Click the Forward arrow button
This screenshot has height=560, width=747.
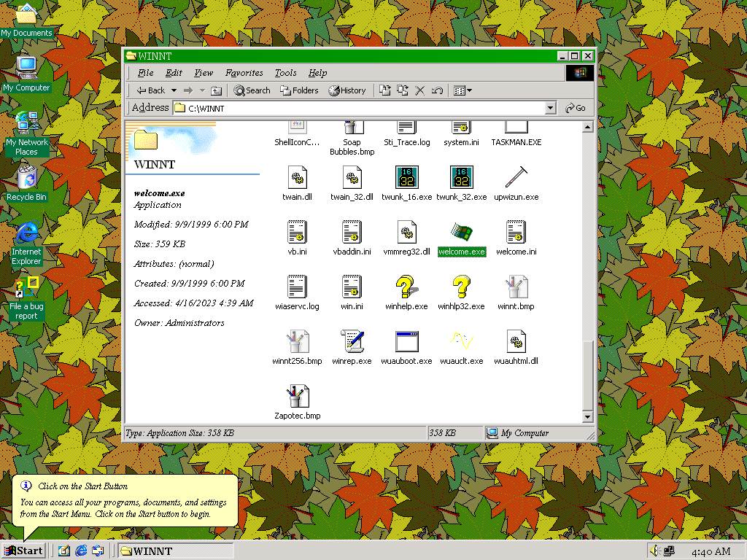(x=188, y=90)
